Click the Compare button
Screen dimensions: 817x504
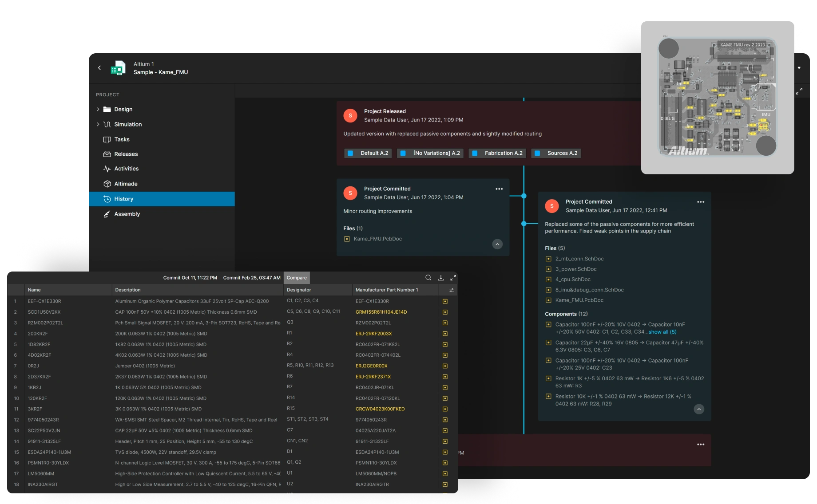click(297, 278)
